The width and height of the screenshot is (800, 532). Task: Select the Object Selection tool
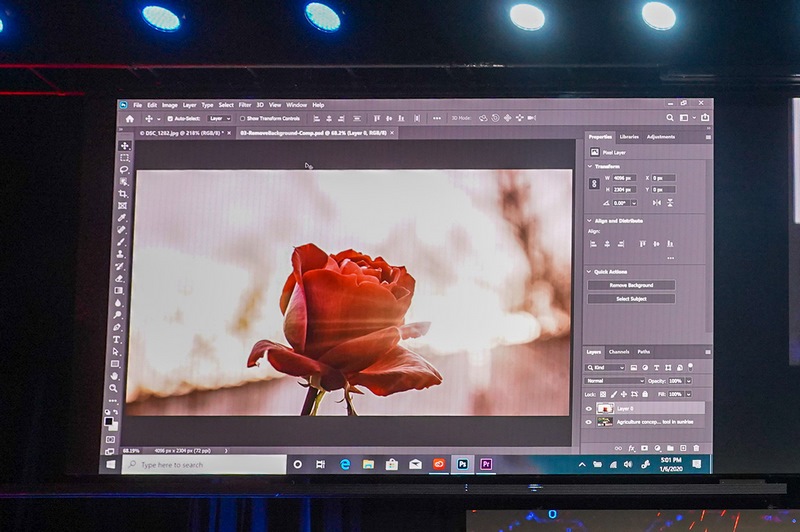pyautogui.click(x=123, y=182)
